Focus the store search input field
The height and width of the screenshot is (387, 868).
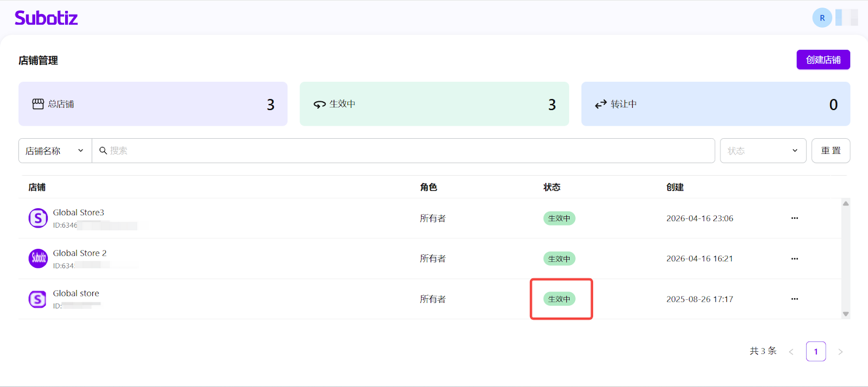pyautogui.click(x=407, y=151)
